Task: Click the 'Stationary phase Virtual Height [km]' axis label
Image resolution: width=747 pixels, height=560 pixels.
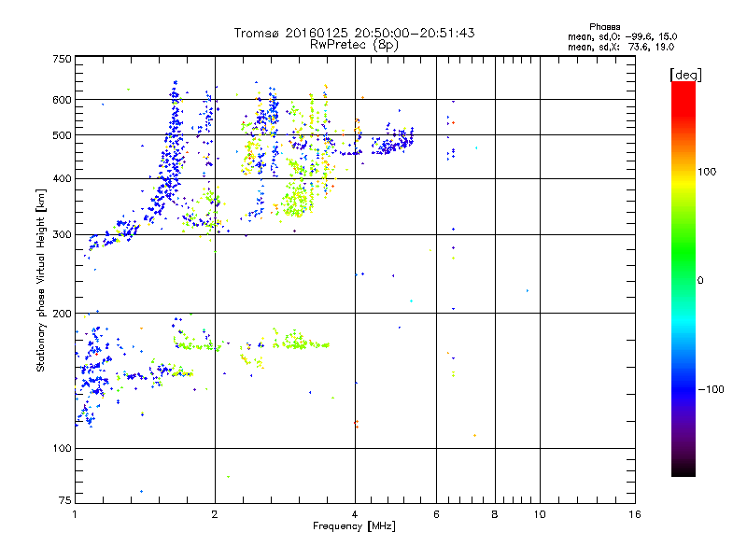Action: pos(41,280)
